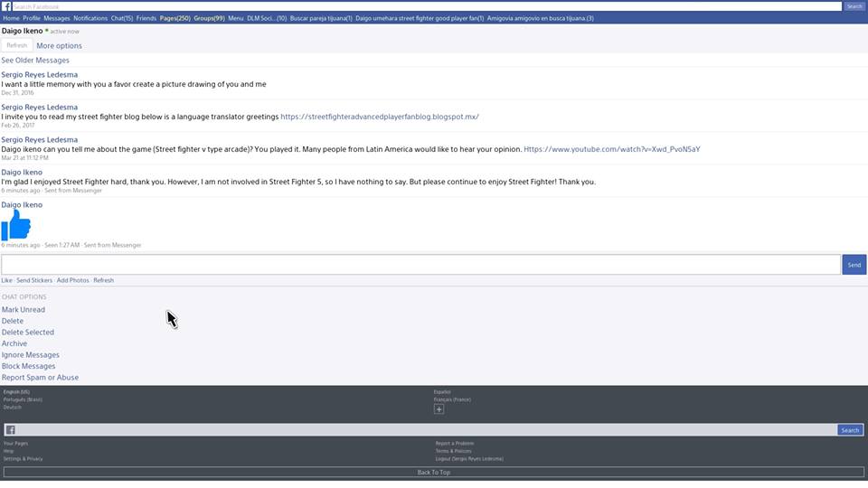Go to Home in navigation bar
The image size is (868, 488).
pos(11,18)
